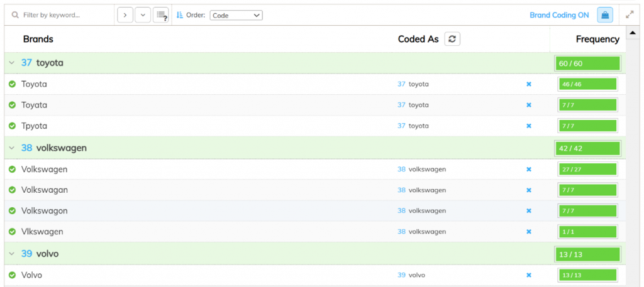The height and width of the screenshot is (287, 644).
Task: Toggle the green check on Tpyota row
Action: pyautogui.click(x=13, y=126)
